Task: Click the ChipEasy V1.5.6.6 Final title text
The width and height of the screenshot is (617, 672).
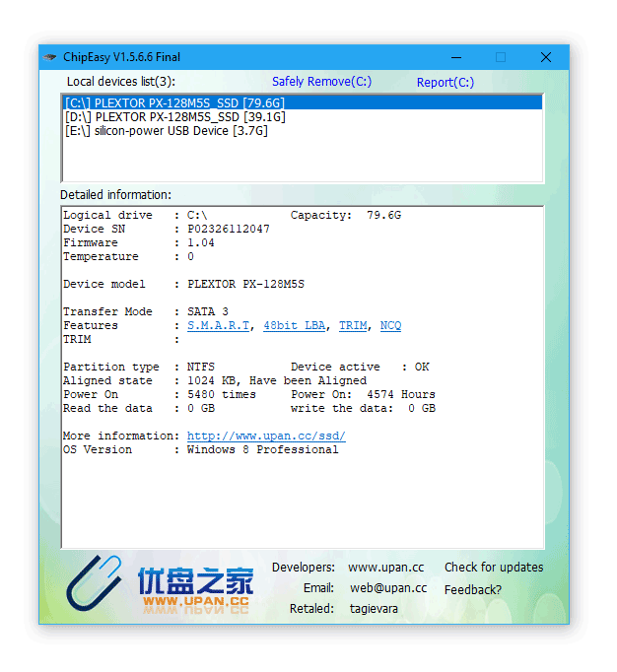Action: click(121, 57)
